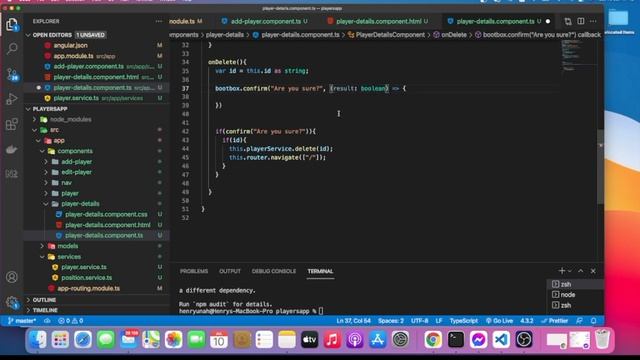Switch to add-player.component.ts tab
This screenshot has width=640, height=360.
[265, 21]
